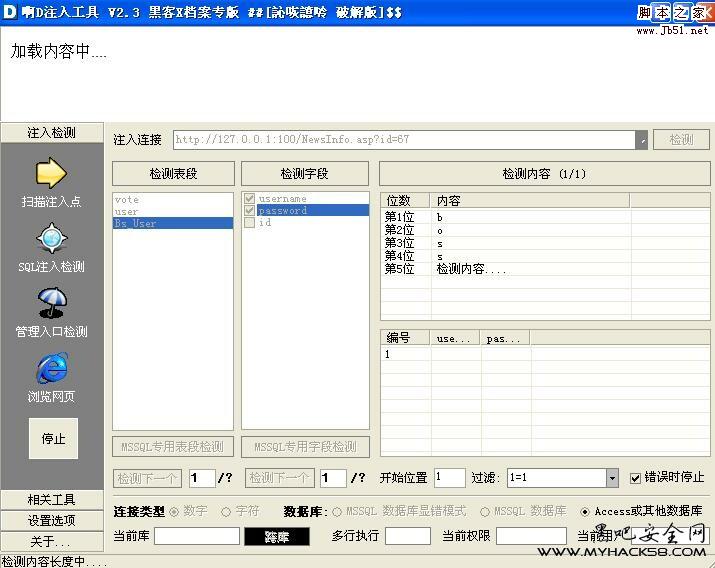Click MSSQL专用字段检测 button
Image resolution: width=715 pixels, height=568 pixels.
click(305, 447)
